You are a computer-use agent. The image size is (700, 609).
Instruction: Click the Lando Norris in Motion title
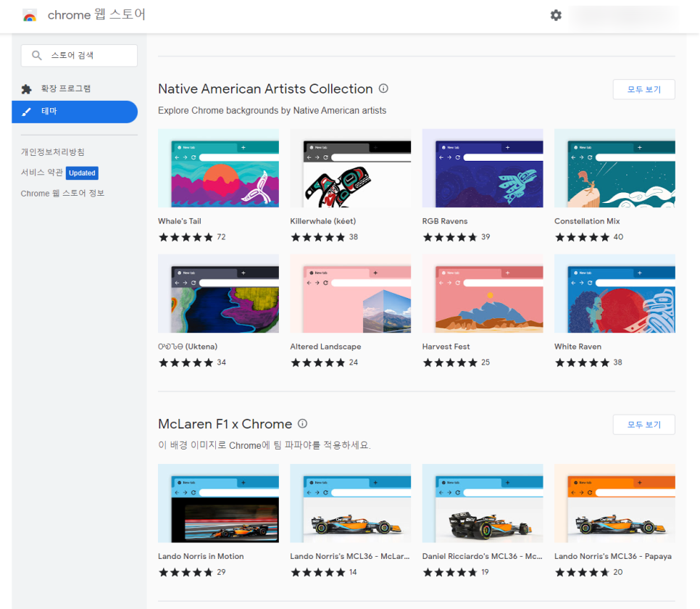click(x=201, y=556)
